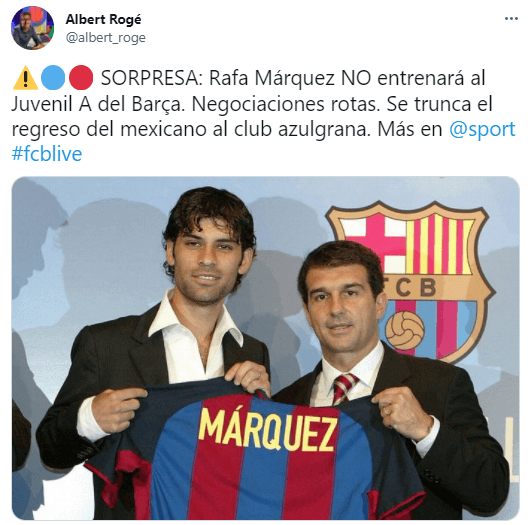
Task: Click the FCB crest in the photo
Action: 411,281
